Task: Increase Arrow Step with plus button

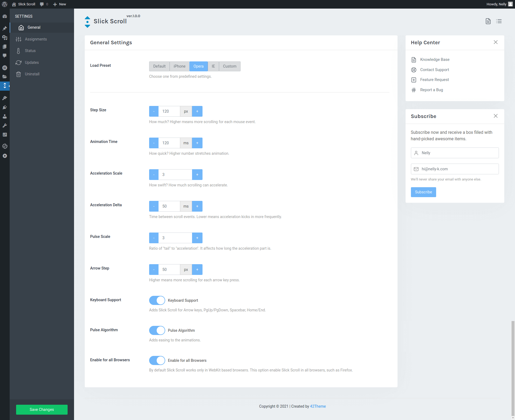Action: (x=197, y=270)
